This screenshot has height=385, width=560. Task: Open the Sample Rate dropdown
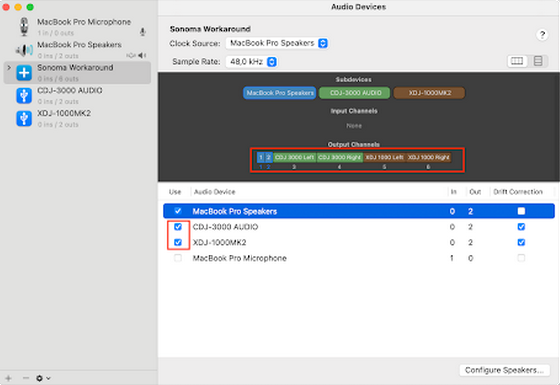coord(251,62)
